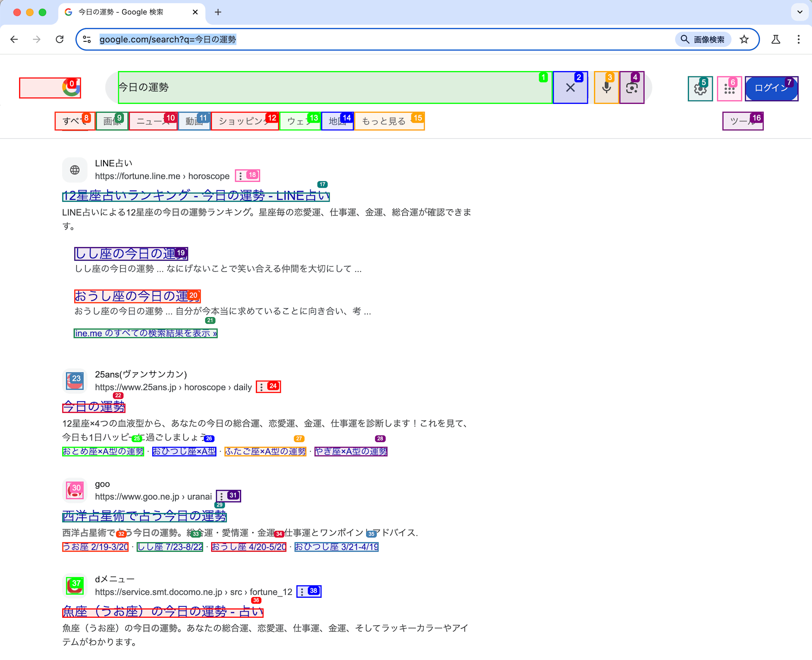Go back with browser back arrow
The height and width of the screenshot is (660, 812).
tap(14, 39)
